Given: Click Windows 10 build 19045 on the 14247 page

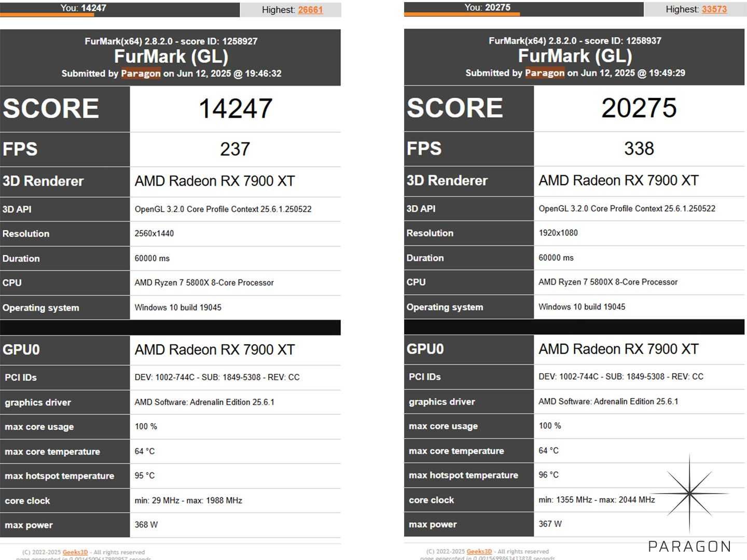Looking at the screenshot, I should tap(178, 307).
